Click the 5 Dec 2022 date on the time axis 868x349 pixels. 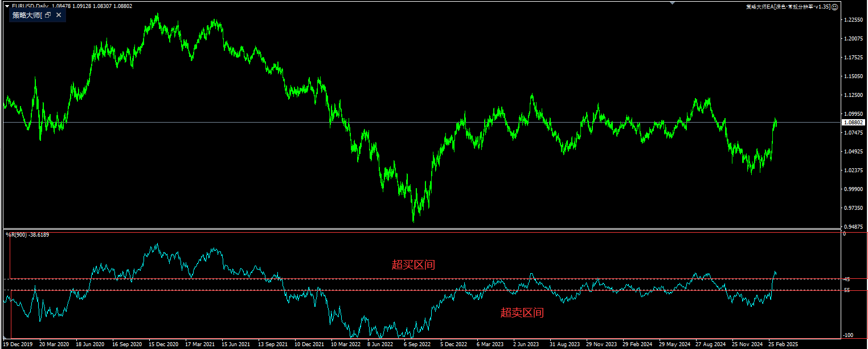pyautogui.click(x=453, y=344)
